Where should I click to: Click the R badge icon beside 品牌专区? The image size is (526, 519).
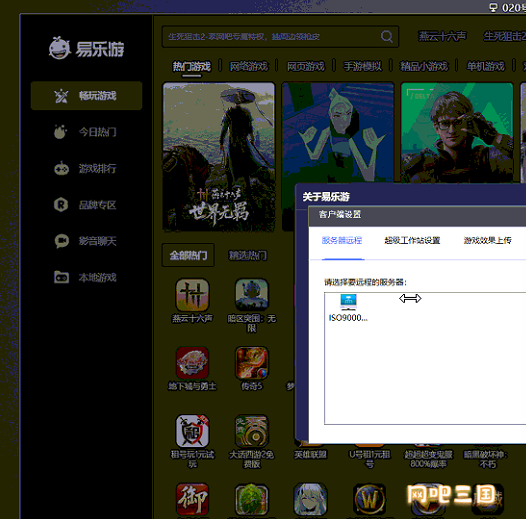pyautogui.click(x=61, y=205)
